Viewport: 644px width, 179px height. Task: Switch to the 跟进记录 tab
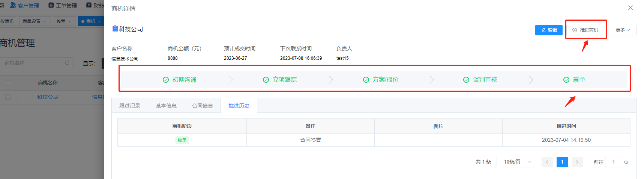pos(130,106)
